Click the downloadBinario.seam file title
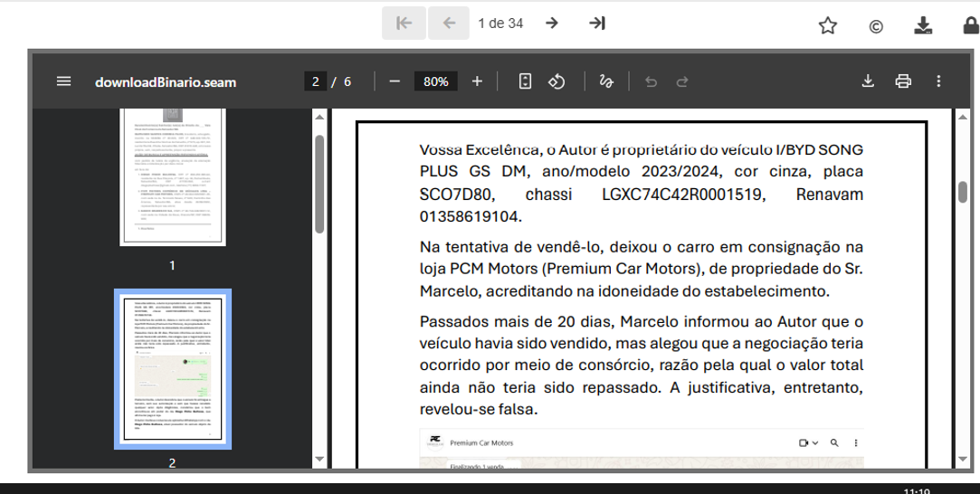Viewport: 980px width, 494px height. [166, 81]
